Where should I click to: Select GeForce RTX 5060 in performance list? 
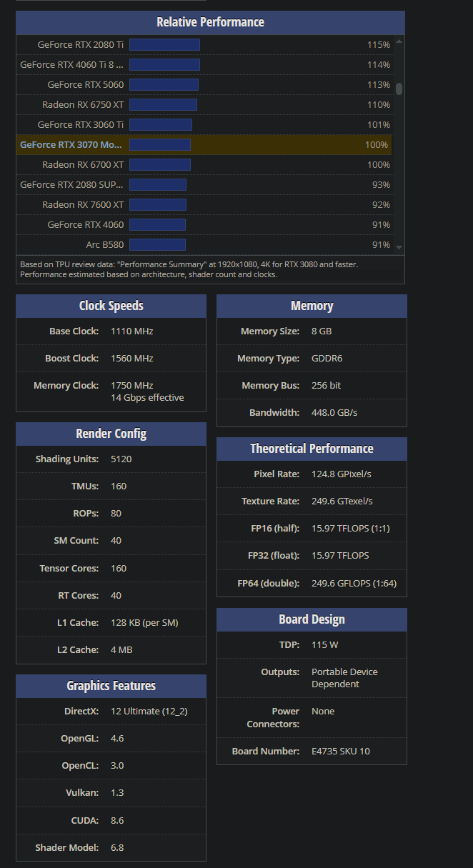(86, 84)
